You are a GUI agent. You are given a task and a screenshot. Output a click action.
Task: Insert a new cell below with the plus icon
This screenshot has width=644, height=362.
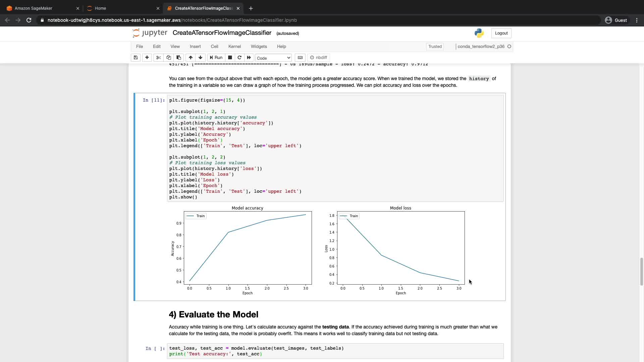point(147,58)
